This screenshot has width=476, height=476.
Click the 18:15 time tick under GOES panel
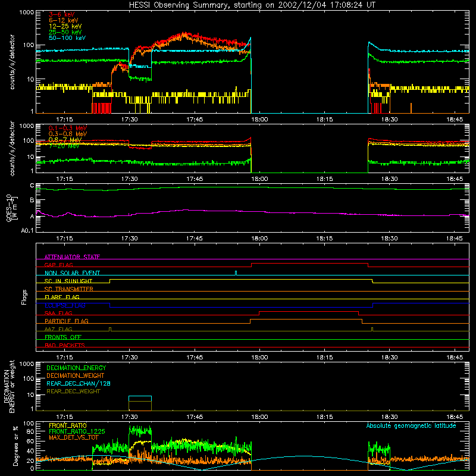(324, 239)
